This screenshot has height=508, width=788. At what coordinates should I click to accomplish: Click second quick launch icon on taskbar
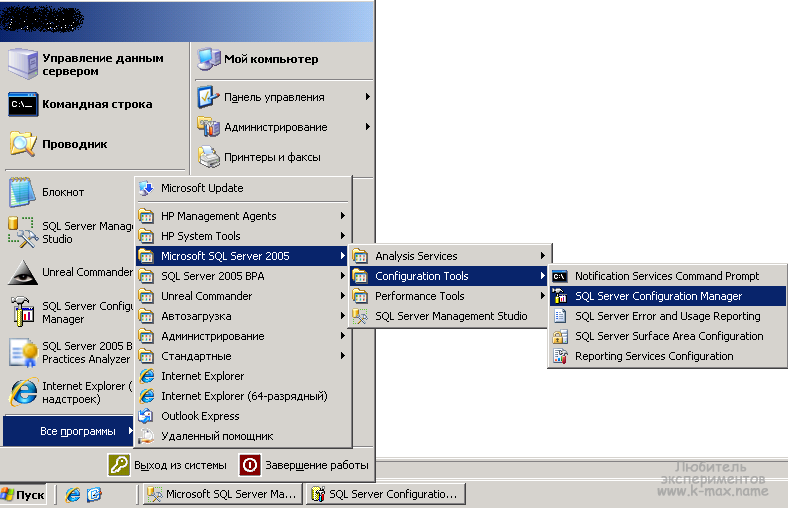(x=94, y=495)
